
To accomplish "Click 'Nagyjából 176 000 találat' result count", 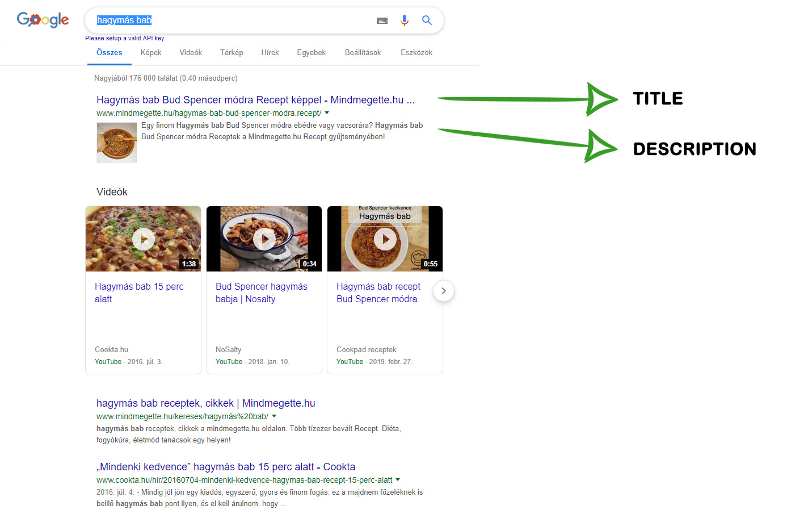I will click(x=166, y=78).
